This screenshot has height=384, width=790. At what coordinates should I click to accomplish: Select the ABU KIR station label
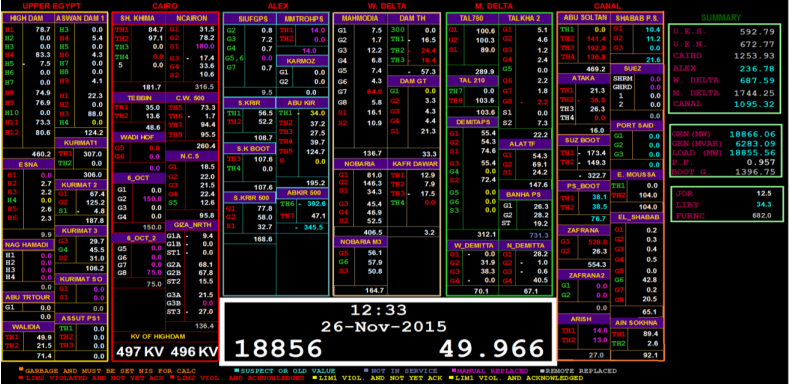tap(303, 103)
